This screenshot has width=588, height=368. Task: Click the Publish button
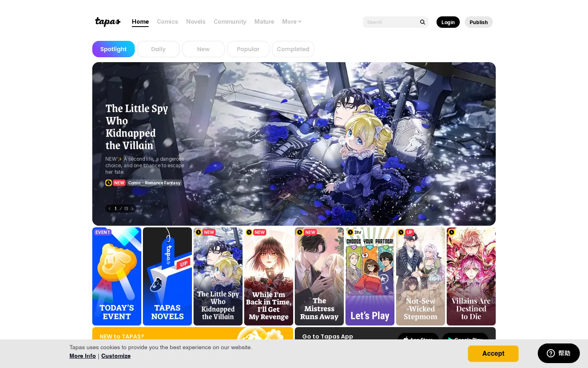[x=479, y=22]
